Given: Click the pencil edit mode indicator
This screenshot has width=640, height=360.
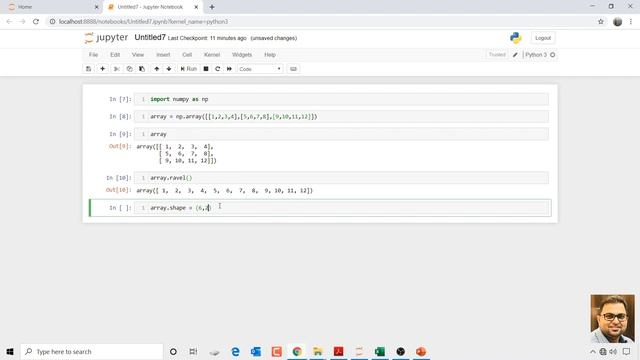Looking at the screenshot, I should tap(515, 55).
